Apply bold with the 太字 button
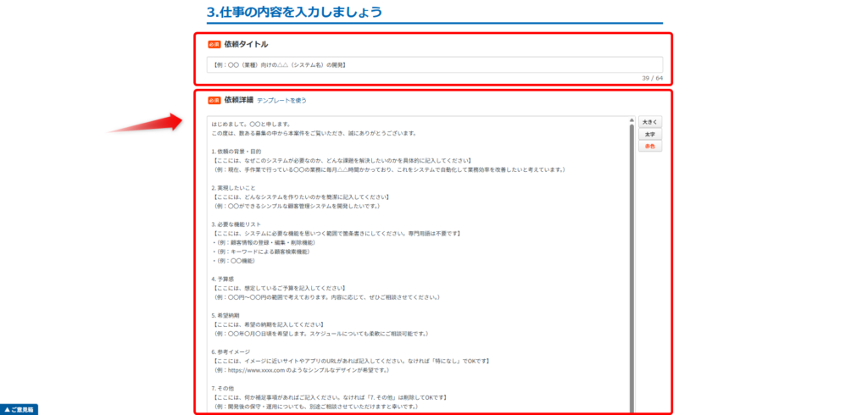 click(649, 134)
